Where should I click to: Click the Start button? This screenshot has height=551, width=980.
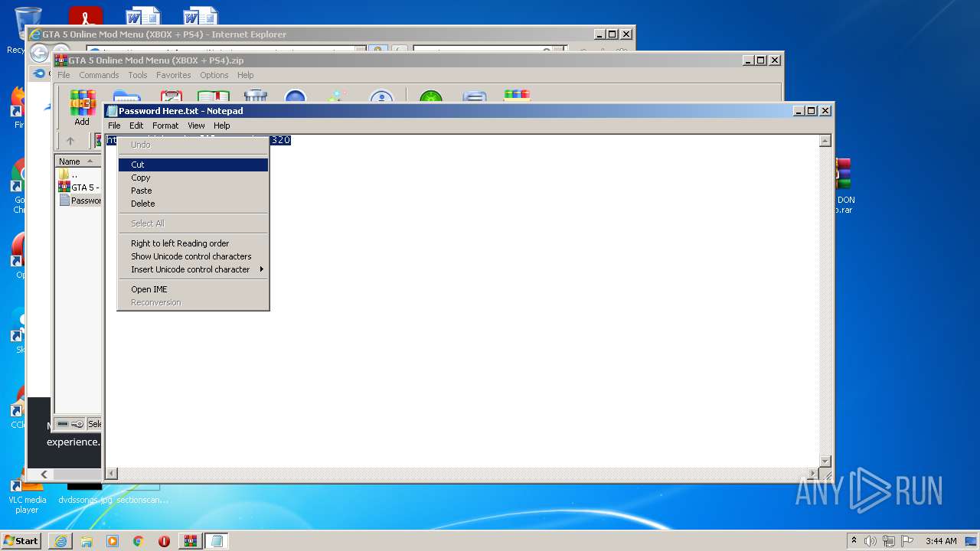tap(21, 541)
